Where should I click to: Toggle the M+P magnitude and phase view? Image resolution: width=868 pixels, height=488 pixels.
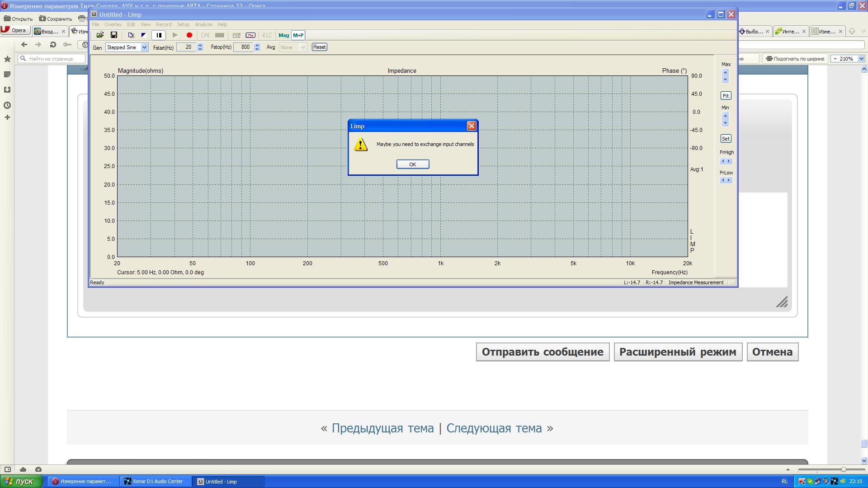(298, 35)
